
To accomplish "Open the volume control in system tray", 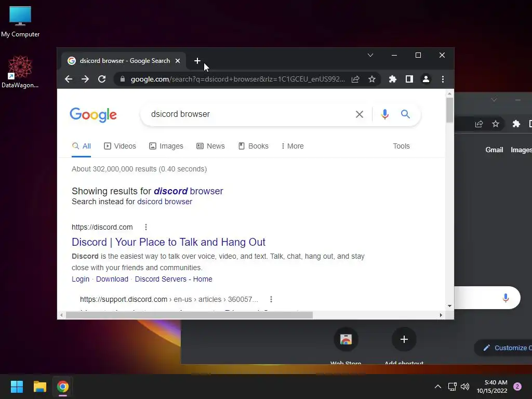I will click(465, 387).
